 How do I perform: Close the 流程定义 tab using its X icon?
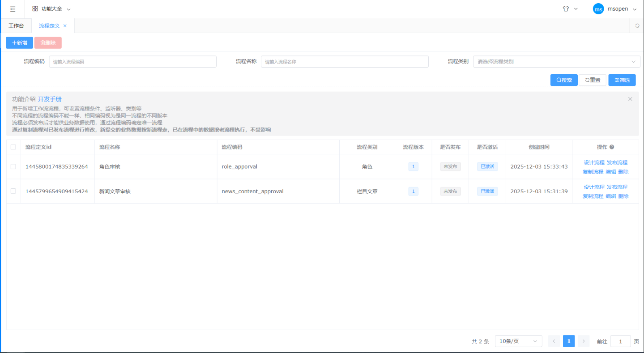click(65, 26)
